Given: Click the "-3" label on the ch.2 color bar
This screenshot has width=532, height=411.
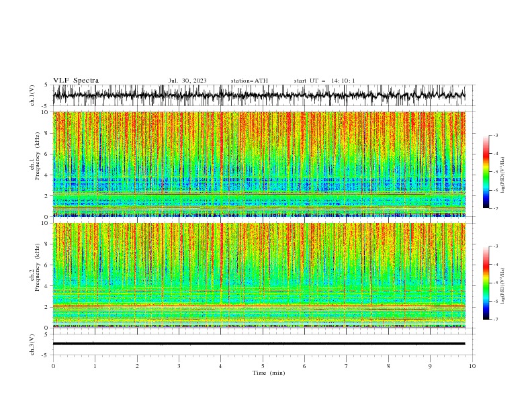Looking at the screenshot, I should click(x=495, y=246).
